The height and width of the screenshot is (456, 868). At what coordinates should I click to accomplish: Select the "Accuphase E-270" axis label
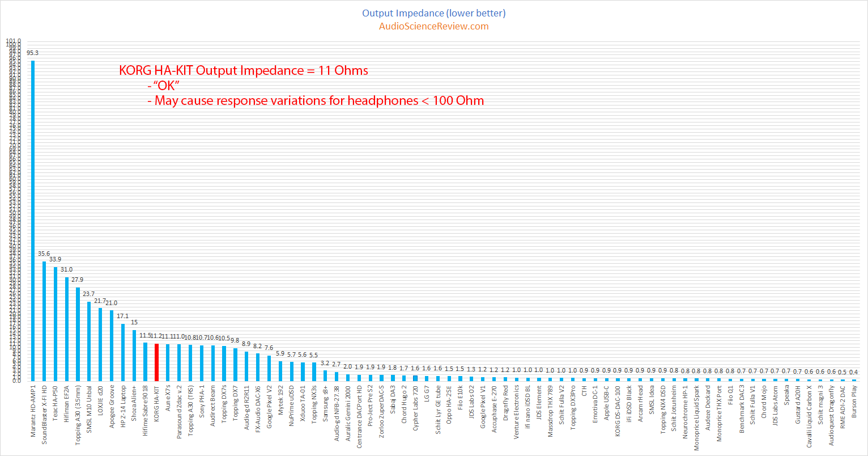click(x=495, y=409)
